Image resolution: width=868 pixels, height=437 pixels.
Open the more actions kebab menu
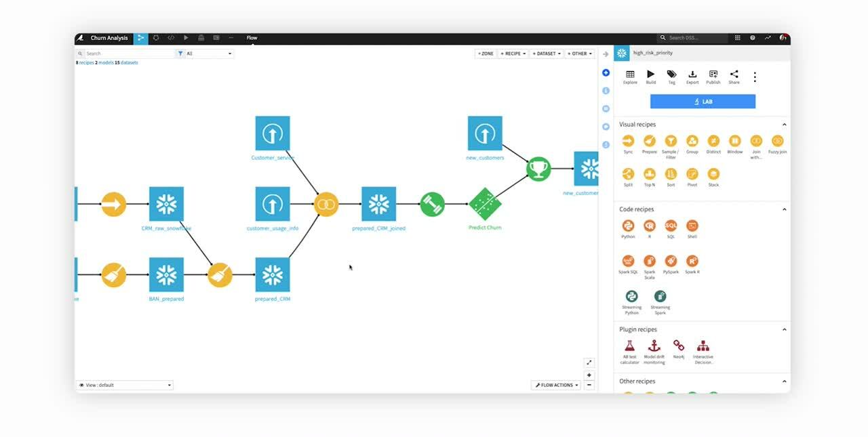pyautogui.click(x=755, y=77)
